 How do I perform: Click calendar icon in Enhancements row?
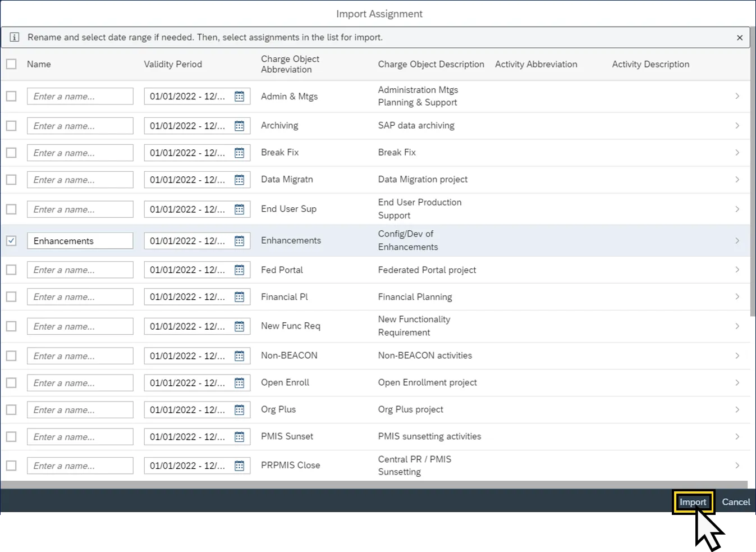click(239, 241)
